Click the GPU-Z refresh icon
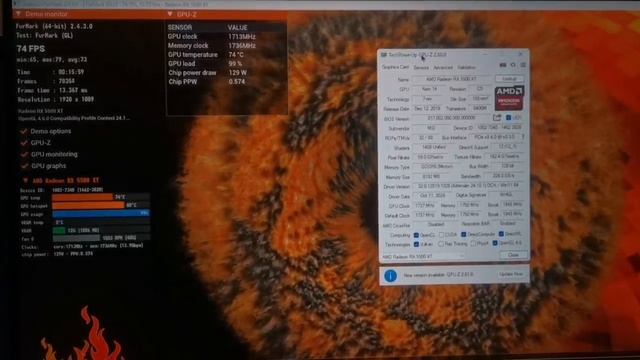640x360 pixels. pos(513,65)
